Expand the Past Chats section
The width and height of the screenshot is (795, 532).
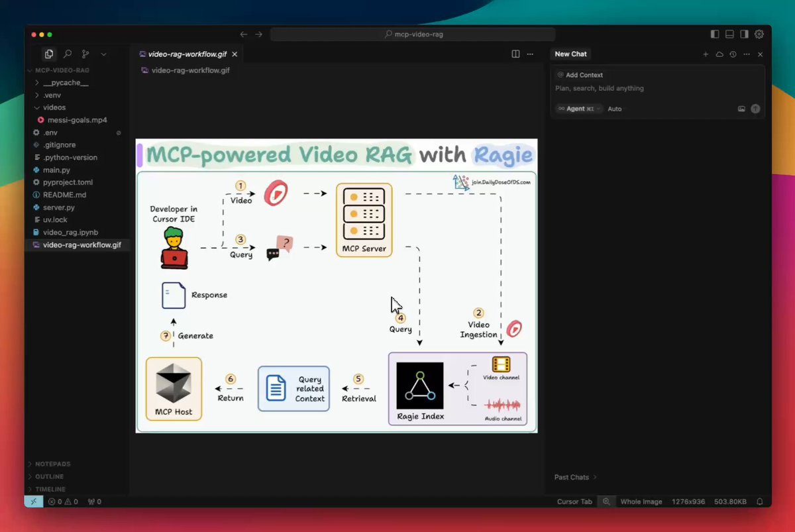576,477
